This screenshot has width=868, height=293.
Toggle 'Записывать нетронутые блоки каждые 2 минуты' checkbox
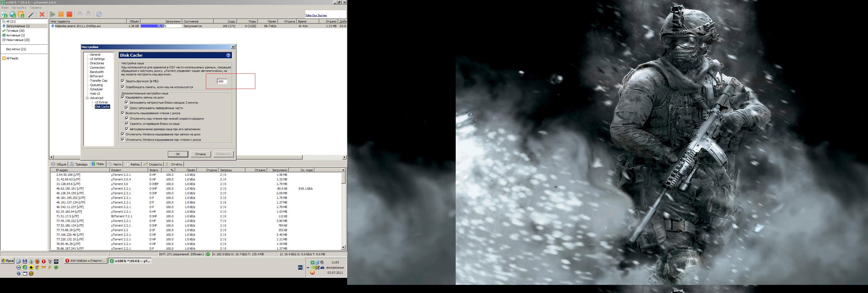[127, 103]
